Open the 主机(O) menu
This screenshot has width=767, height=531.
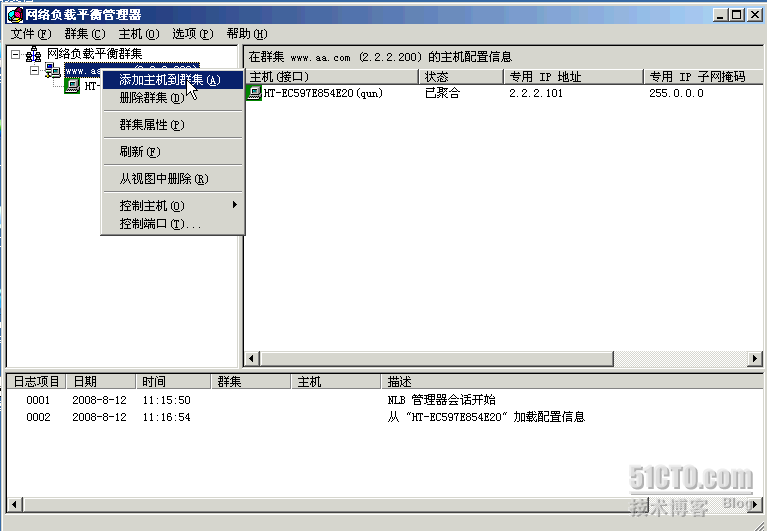coord(139,34)
